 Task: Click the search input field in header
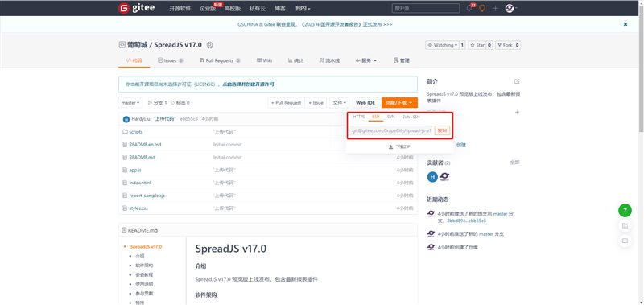426,8
